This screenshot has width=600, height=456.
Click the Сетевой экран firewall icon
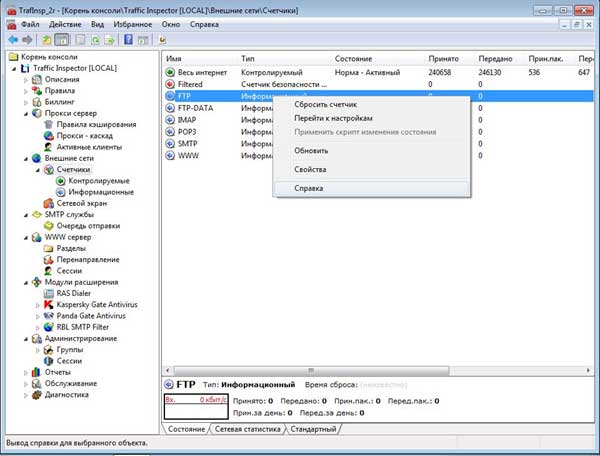coord(49,203)
